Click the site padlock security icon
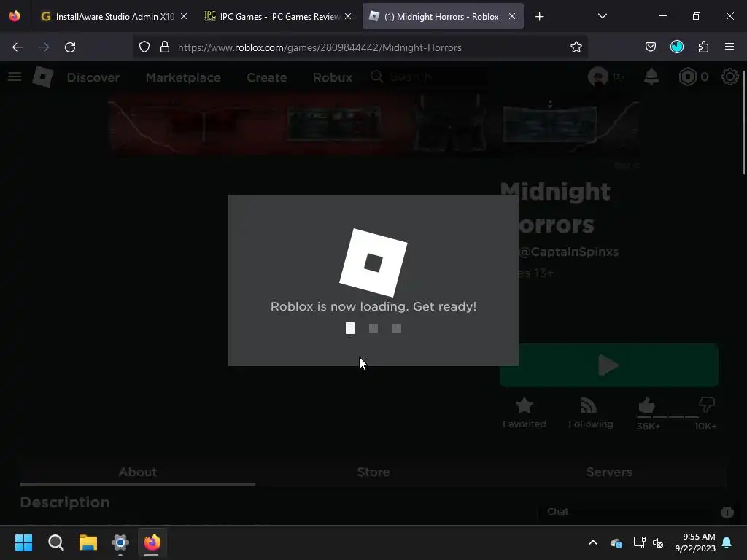Screen dimensions: 747x560 165,47
